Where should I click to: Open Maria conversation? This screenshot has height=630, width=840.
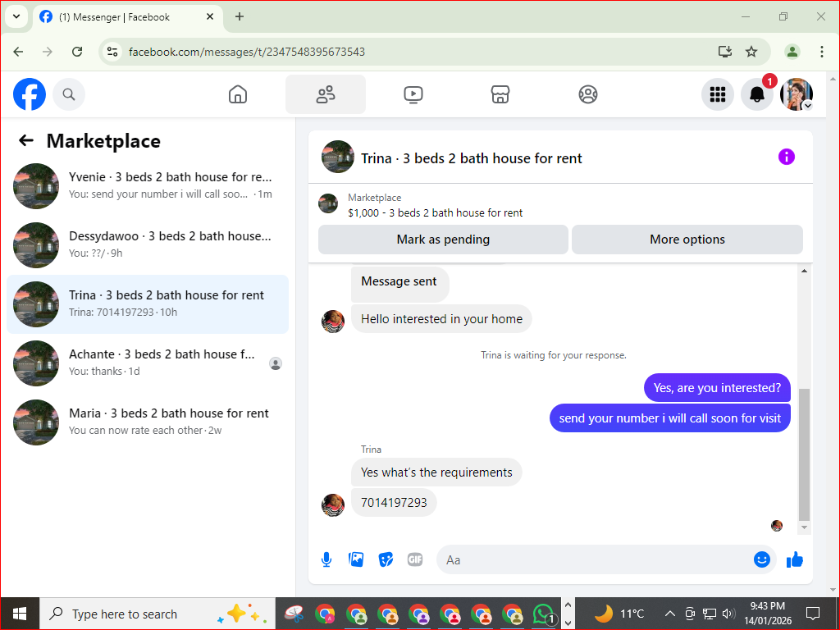click(148, 422)
